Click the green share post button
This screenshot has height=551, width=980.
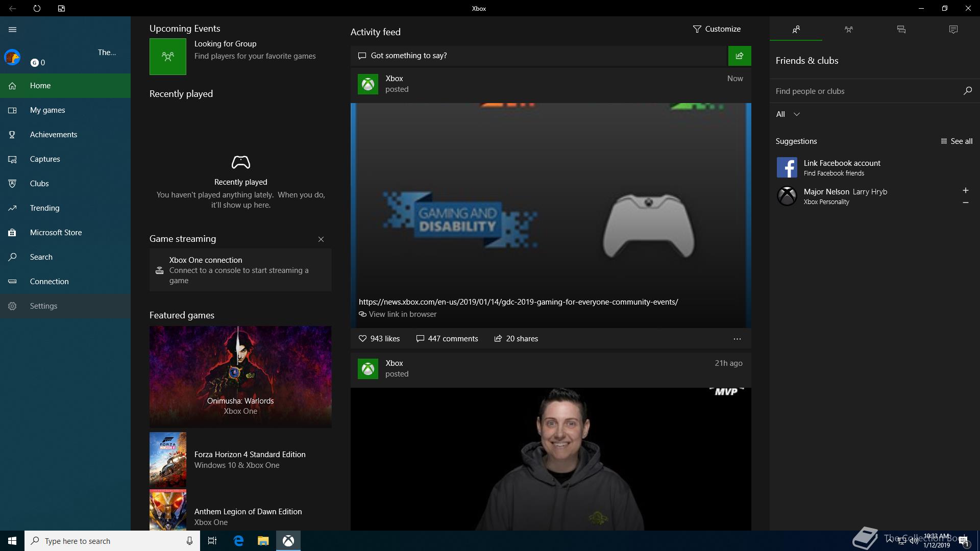(740, 56)
